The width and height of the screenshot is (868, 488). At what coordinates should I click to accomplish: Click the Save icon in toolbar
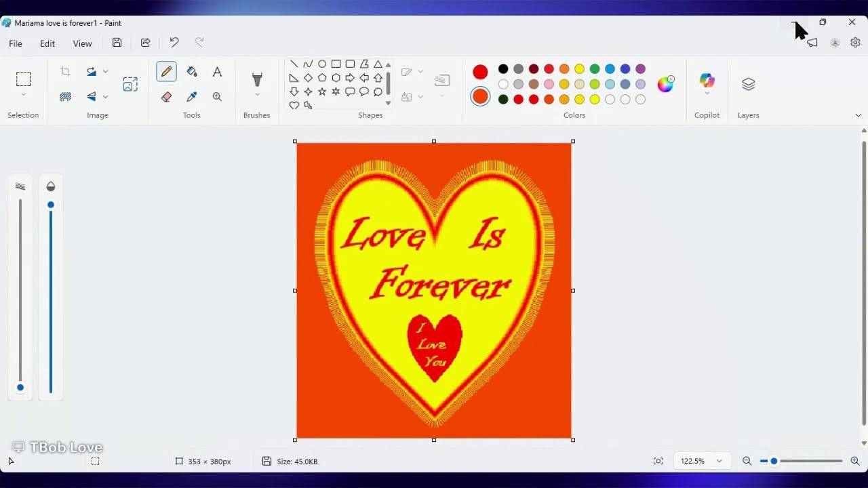tap(117, 43)
